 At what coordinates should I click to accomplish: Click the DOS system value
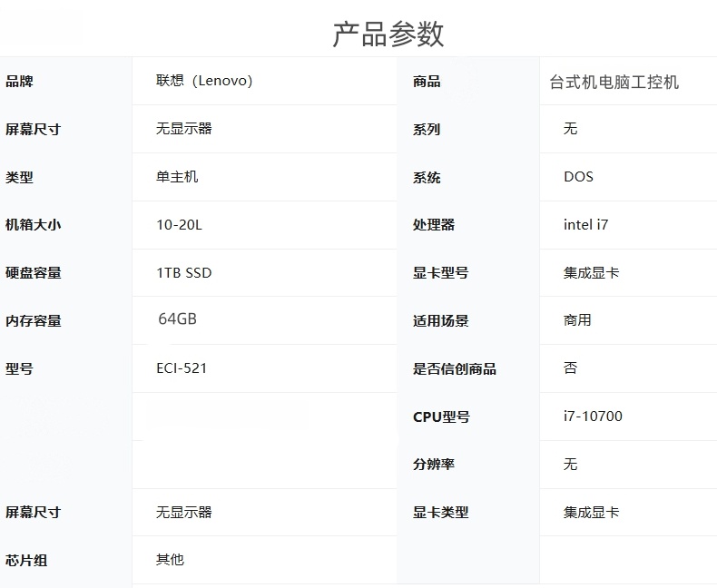coord(578,177)
